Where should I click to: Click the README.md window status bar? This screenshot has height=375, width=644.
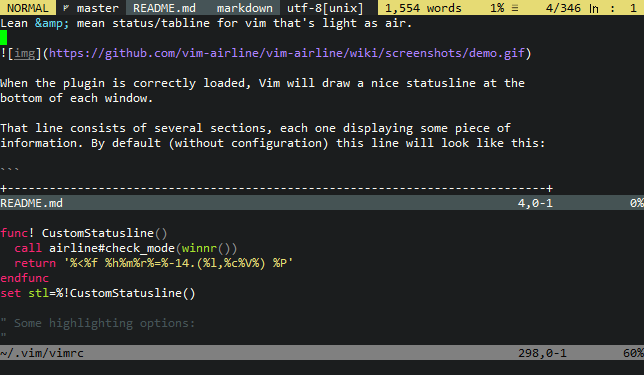click(x=322, y=203)
